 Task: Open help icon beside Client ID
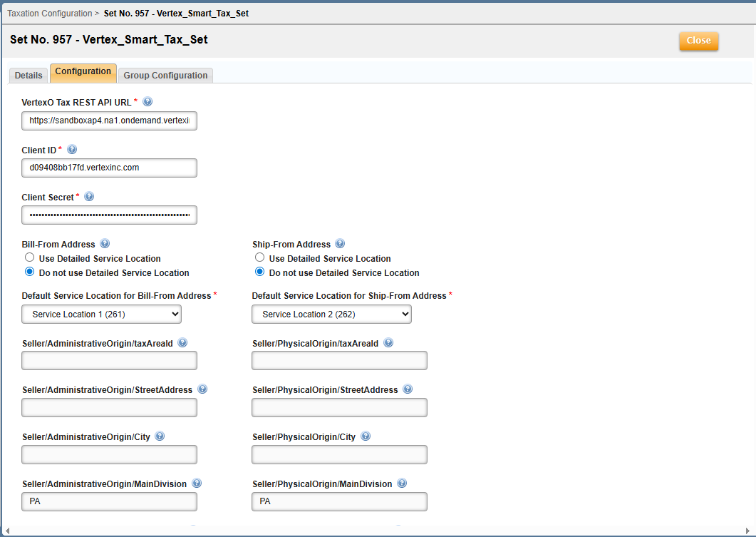pyautogui.click(x=72, y=150)
